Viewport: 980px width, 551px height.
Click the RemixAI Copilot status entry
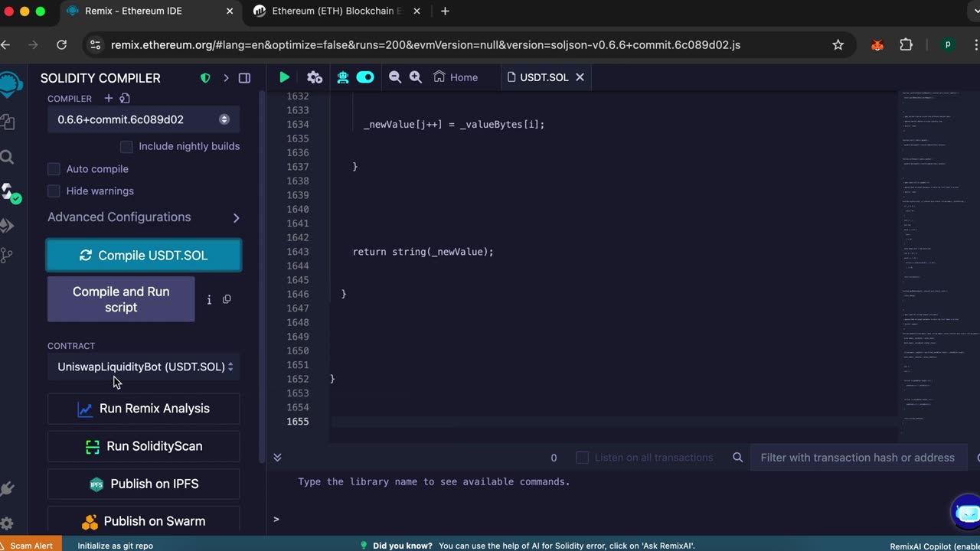click(935, 546)
